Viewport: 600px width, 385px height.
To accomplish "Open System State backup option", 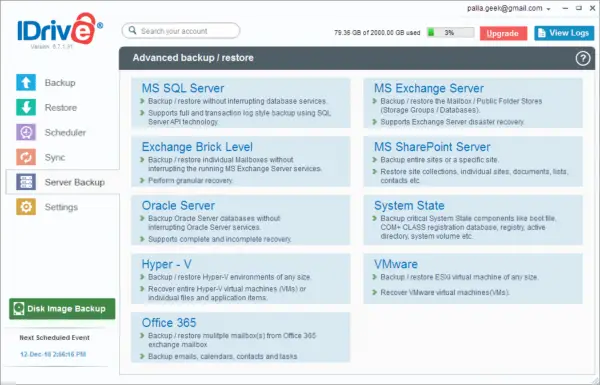I will tap(473, 220).
